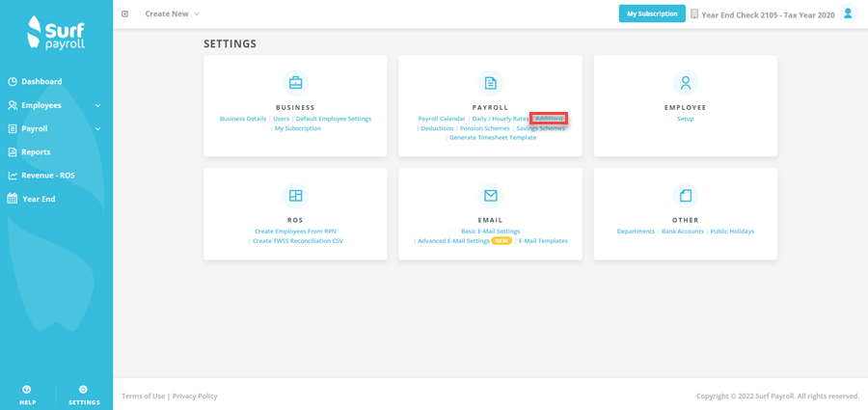Screen dimensions: 868x410
Task: Click the PAYROLL card heading
Action: [x=491, y=107]
